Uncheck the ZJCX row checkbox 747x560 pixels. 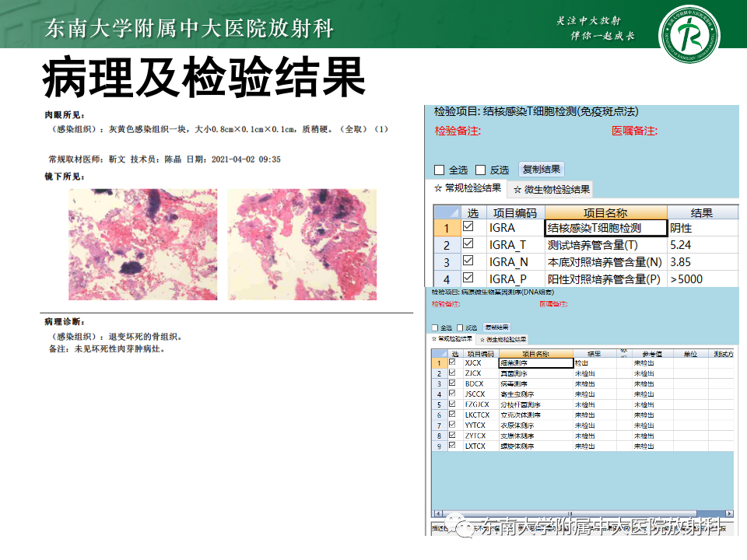pyautogui.click(x=452, y=373)
